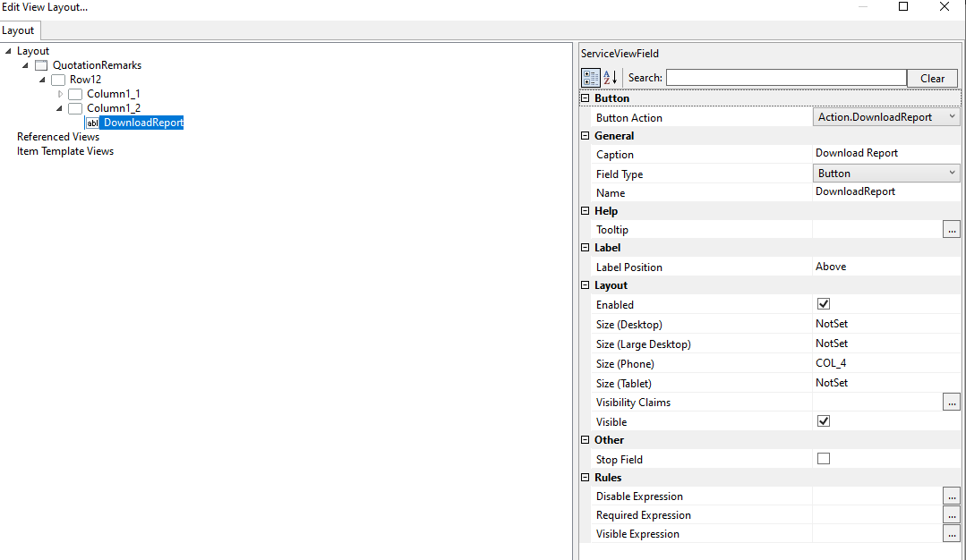Collapse the Column1_2 tree node
966x560 pixels.
(x=60, y=108)
